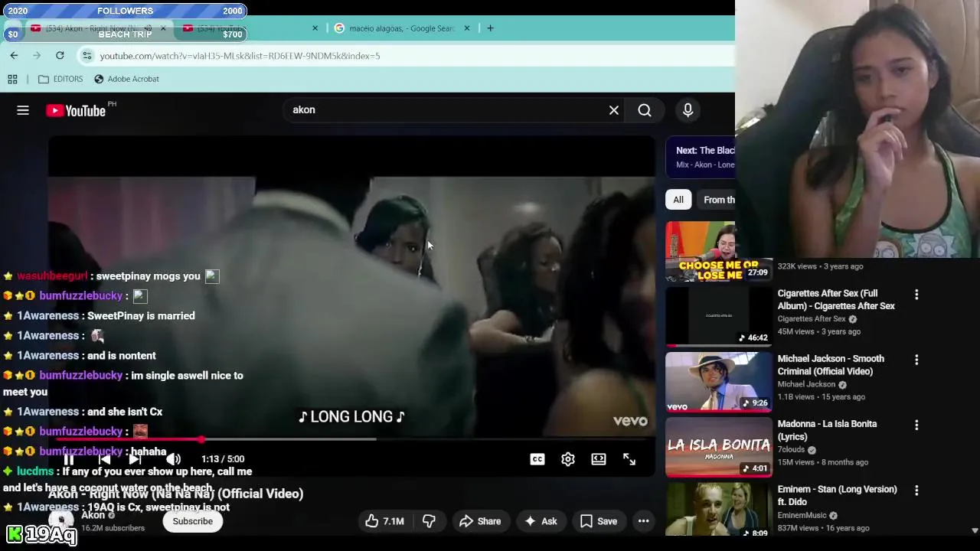Go forward in browser history
980x551 pixels.
pyautogui.click(x=37, y=55)
